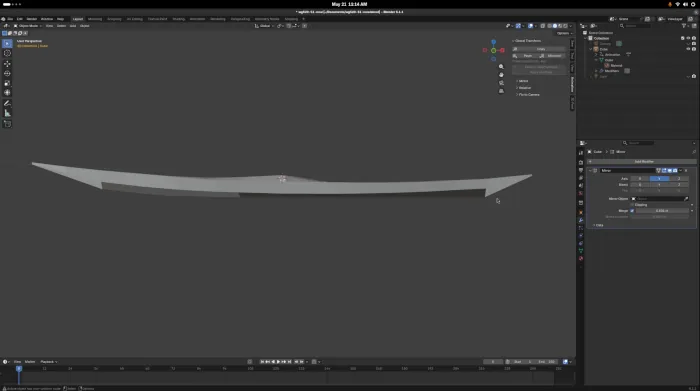The width and height of the screenshot is (700, 391).
Task: Click the Merge distance value field
Action: click(x=662, y=211)
